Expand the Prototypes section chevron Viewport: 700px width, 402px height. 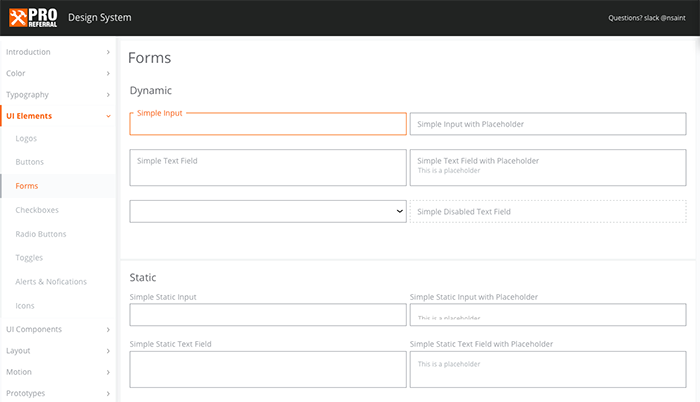pyautogui.click(x=108, y=394)
